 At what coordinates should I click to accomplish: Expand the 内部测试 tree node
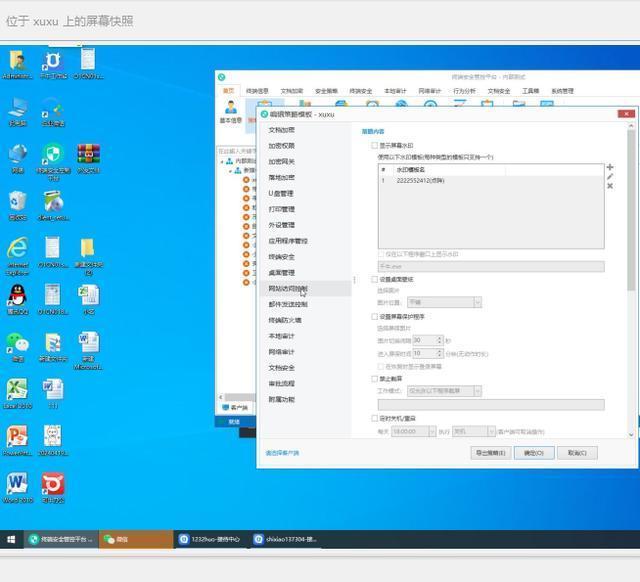223,161
